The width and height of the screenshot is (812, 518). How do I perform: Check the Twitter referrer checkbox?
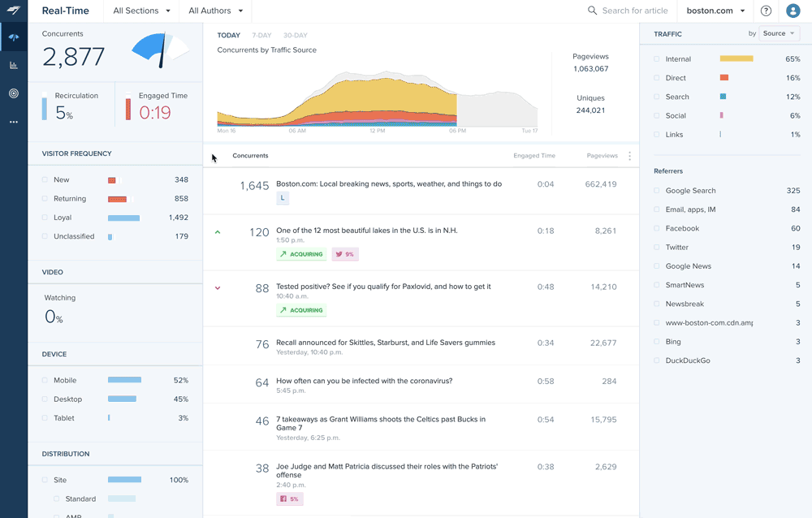pos(657,247)
